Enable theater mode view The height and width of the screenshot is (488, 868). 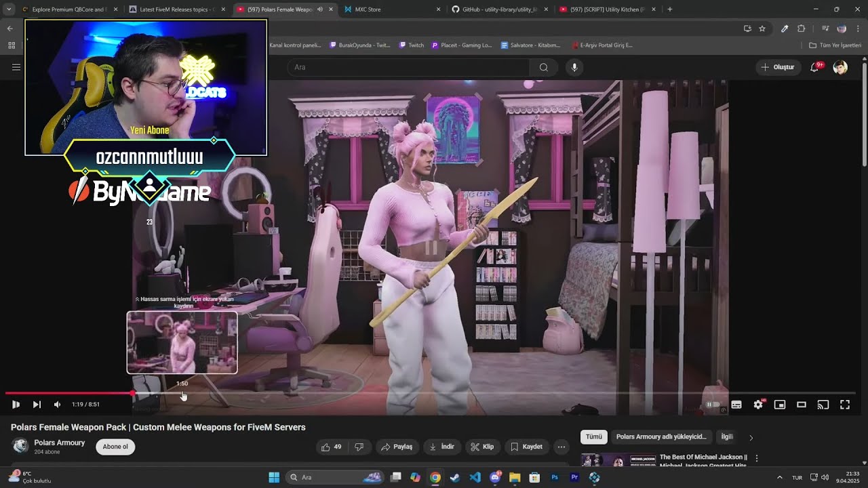(802, 405)
